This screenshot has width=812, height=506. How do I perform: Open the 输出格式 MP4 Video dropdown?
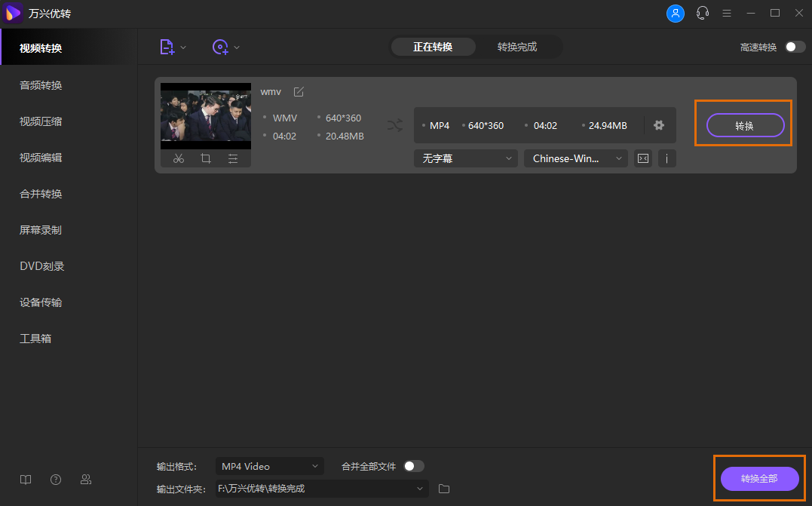click(x=269, y=466)
